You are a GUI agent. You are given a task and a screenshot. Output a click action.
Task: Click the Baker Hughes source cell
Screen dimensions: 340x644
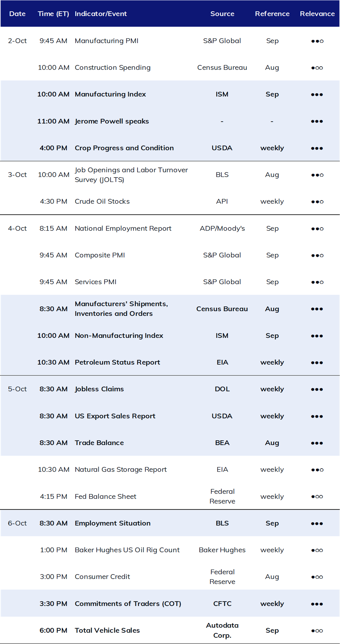[x=222, y=550]
